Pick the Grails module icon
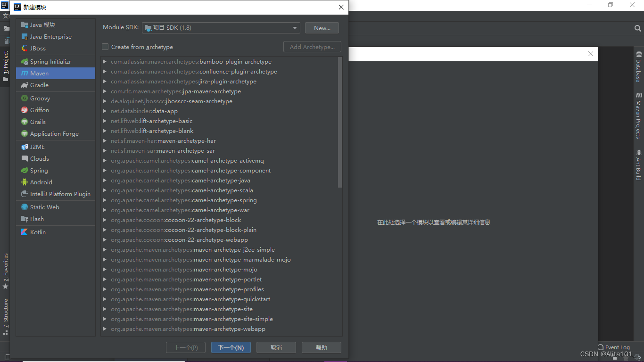This screenshot has width=644, height=362. pyautogui.click(x=25, y=122)
